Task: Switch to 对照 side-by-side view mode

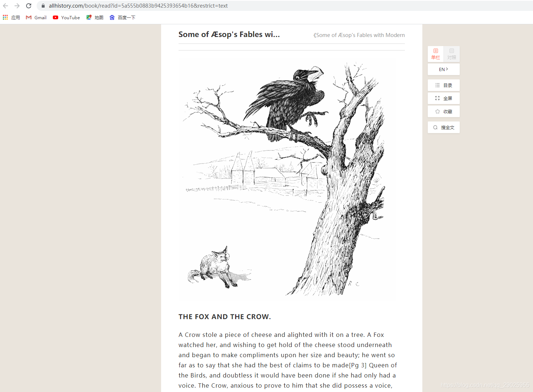Action: pyautogui.click(x=452, y=54)
